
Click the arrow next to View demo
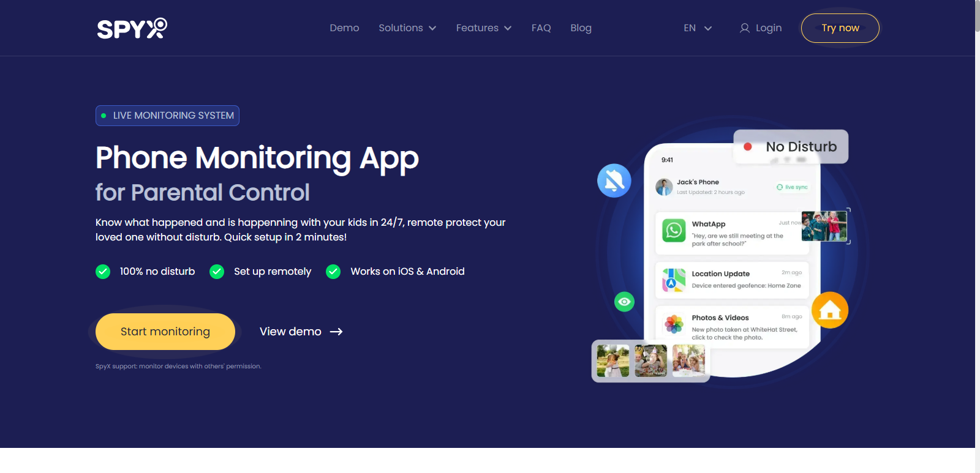point(336,332)
